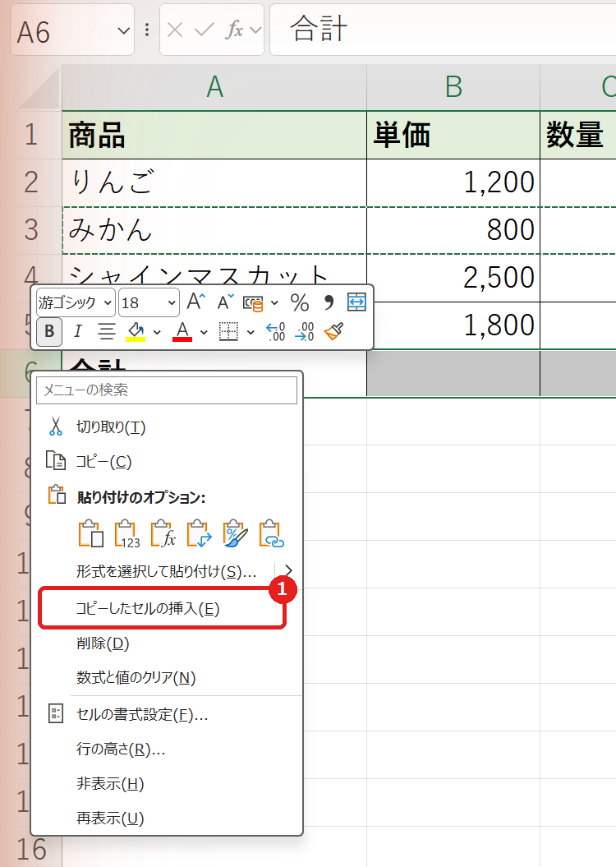
Task: Choose 数式と値のクリア(N)
Action: coord(166,677)
